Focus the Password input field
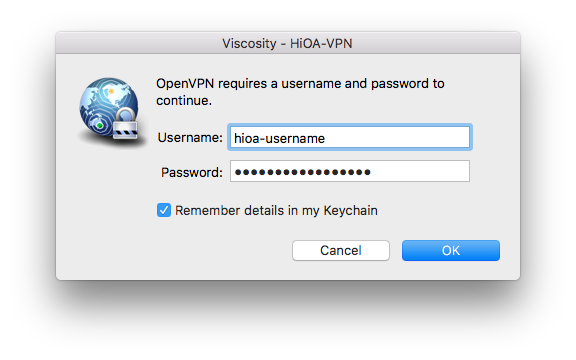Screen dimensions: 576x360 [x=350, y=171]
